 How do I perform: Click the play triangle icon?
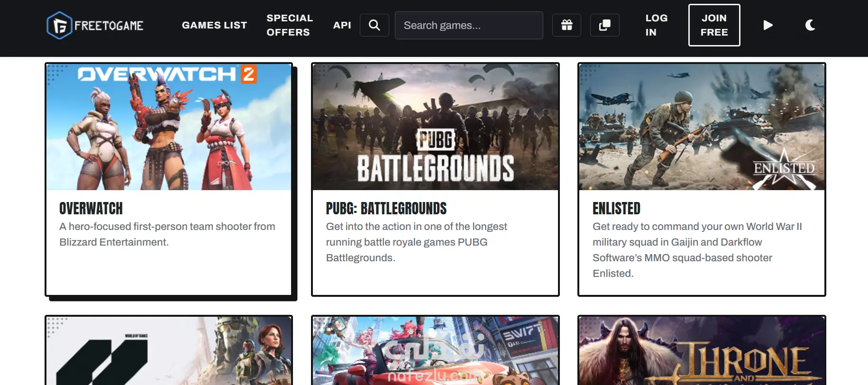(768, 25)
